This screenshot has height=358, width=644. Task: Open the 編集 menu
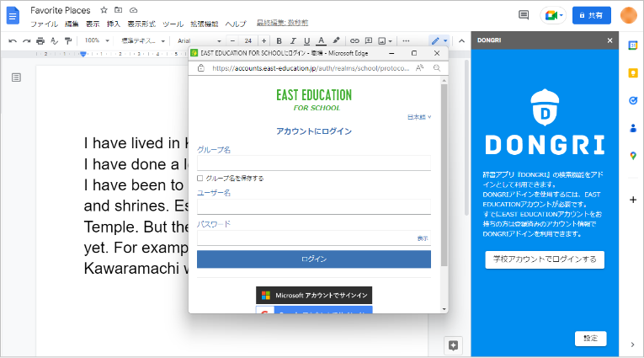pos(72,24)
